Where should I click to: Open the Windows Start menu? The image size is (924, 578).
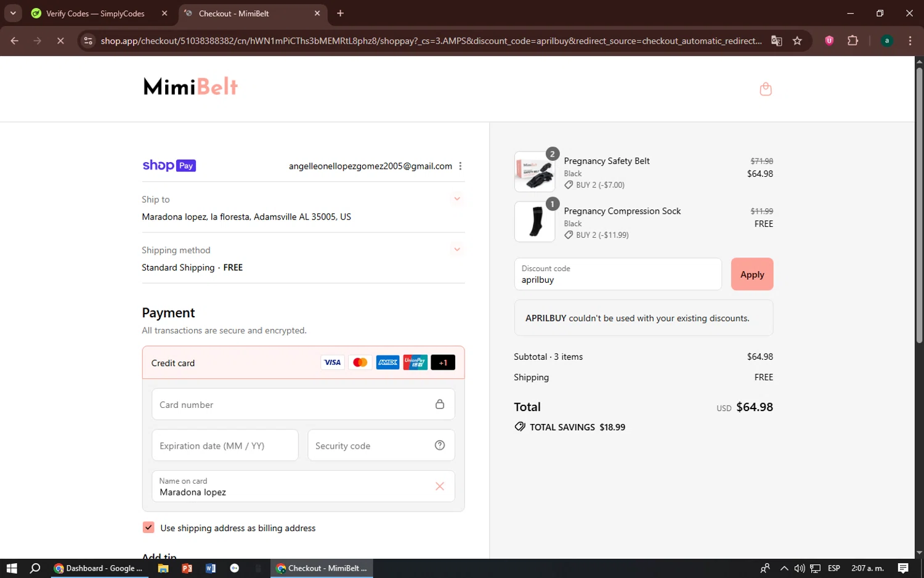(x=12, y=568)
